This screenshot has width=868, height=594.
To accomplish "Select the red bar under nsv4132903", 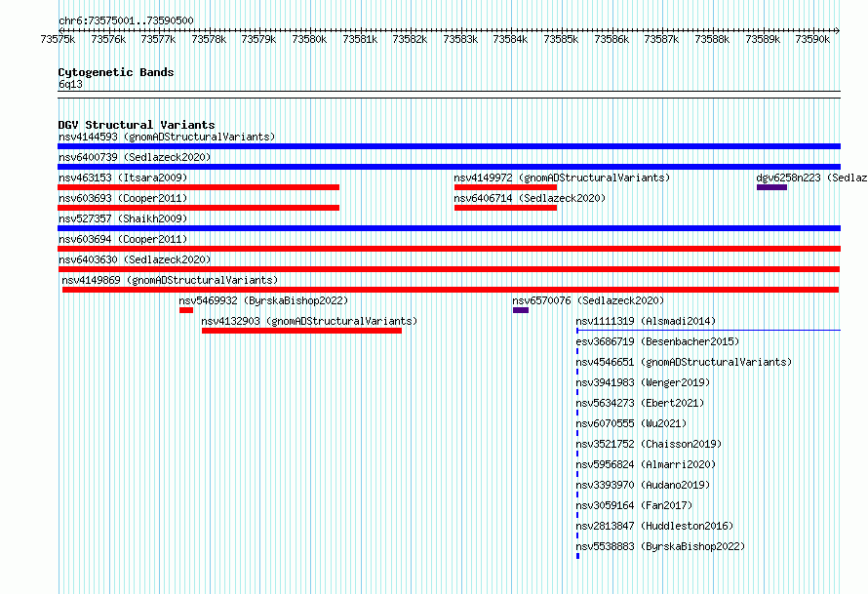I will tap(301, 331).
